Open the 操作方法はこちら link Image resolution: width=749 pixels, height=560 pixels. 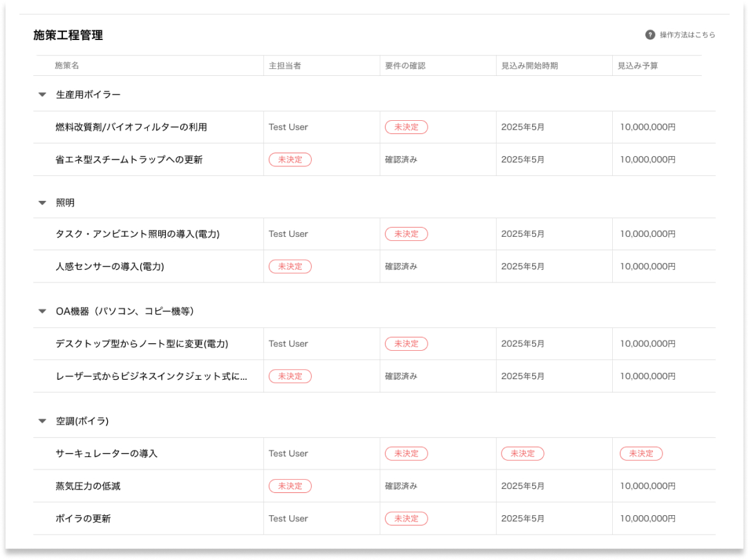point(687,35)
